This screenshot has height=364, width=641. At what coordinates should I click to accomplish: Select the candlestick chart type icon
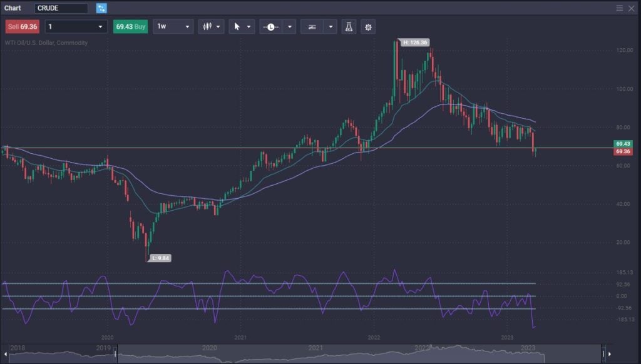208,26
